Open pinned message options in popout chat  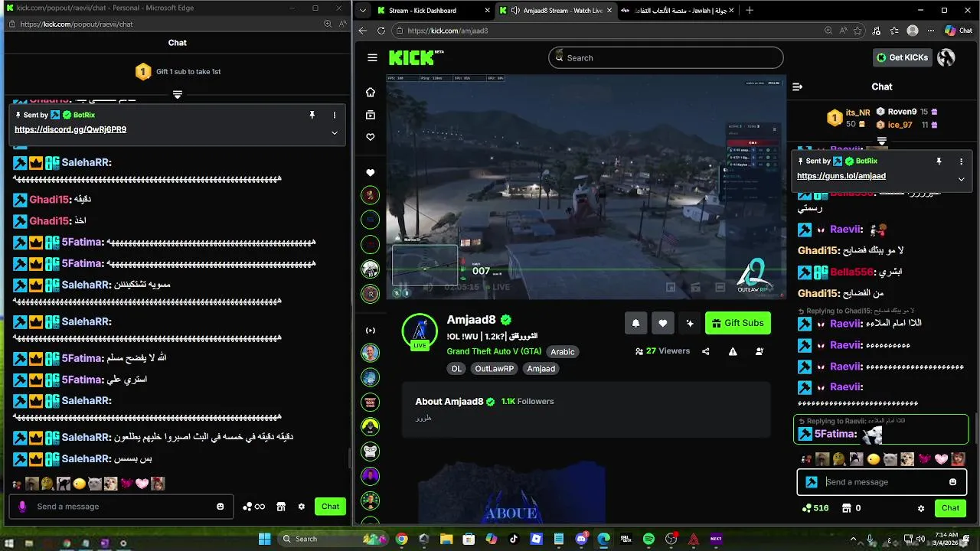[x=335, y=115]
